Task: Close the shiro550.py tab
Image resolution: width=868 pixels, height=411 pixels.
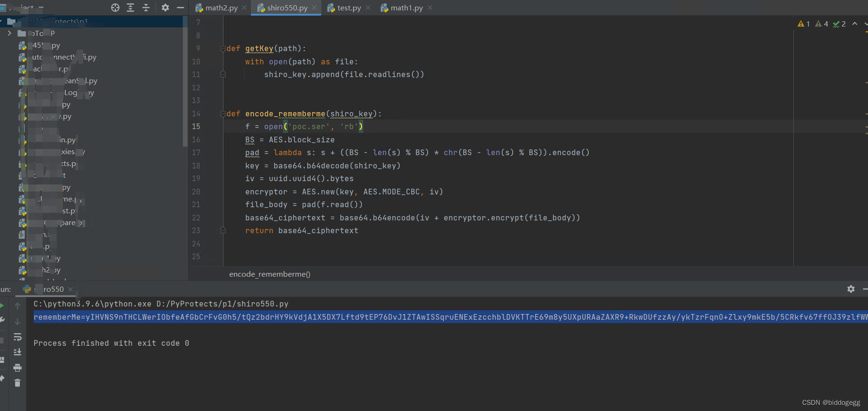Action: (x=314, y=8)
